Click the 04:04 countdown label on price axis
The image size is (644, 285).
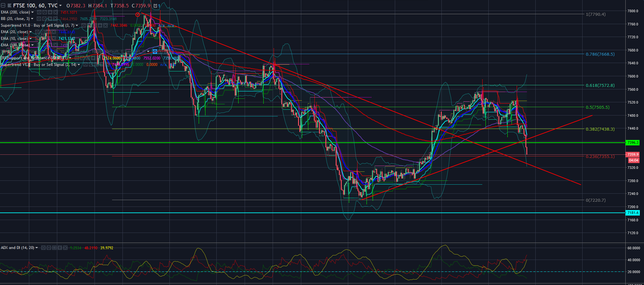pos(634,160)
